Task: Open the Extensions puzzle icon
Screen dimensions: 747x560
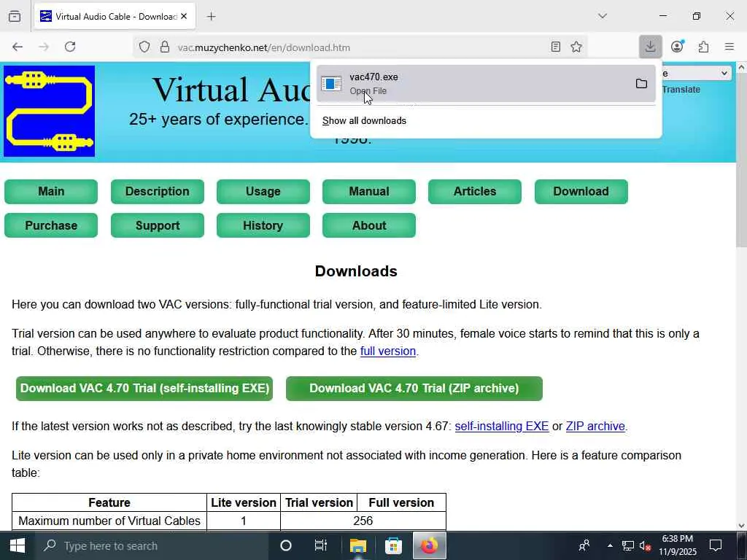Action: click(x=704, y=47)
